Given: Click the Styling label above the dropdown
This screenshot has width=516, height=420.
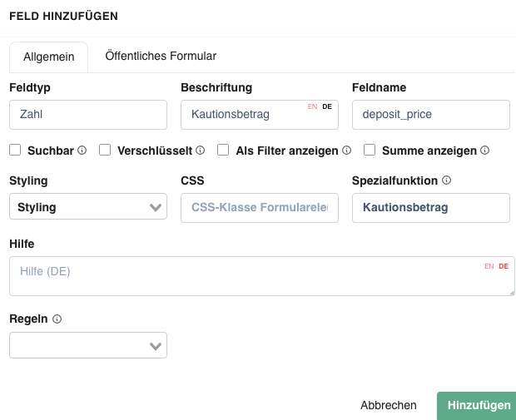Looking at the screenshot, I should tap(28, 180).
